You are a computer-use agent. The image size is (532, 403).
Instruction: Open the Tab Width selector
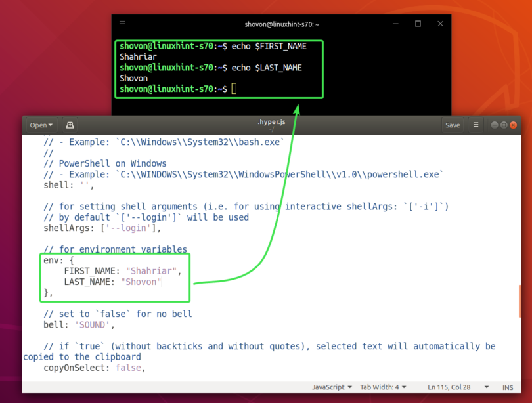pos(383,387)
